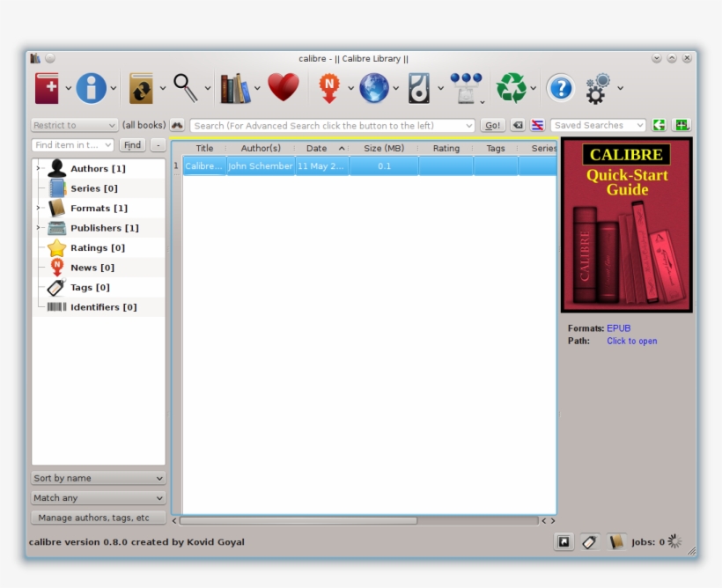Screen dimensions: 722x588
Task: Select the Convert books icon
Action: pos(142,87)
